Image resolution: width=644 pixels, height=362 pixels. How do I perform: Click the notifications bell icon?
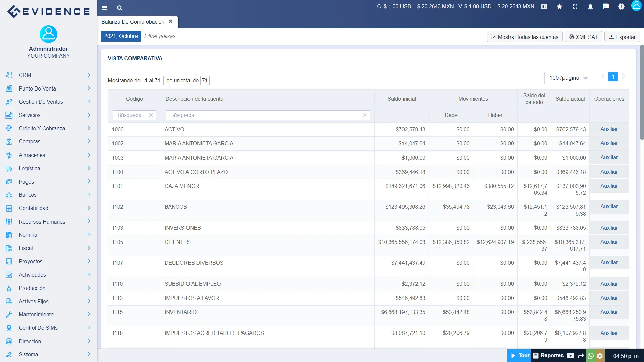tap(590, 6)
